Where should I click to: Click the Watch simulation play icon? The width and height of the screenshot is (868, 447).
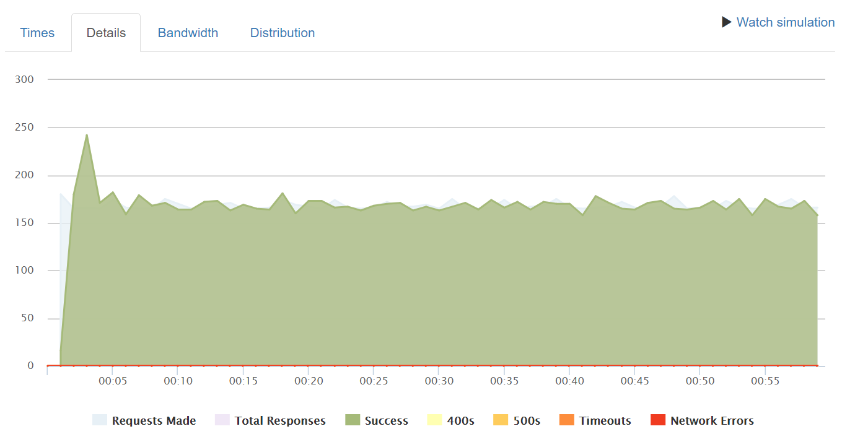tap(727, 22)
